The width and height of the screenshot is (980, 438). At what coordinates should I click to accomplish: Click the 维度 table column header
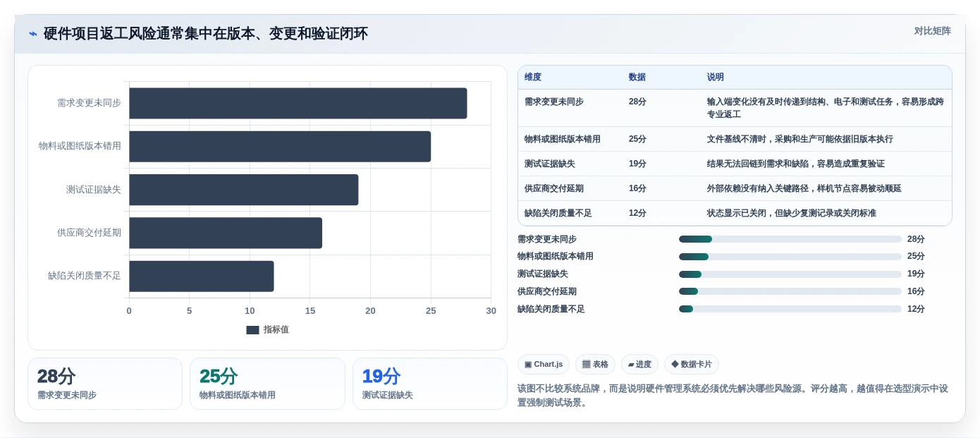[533, 77]
